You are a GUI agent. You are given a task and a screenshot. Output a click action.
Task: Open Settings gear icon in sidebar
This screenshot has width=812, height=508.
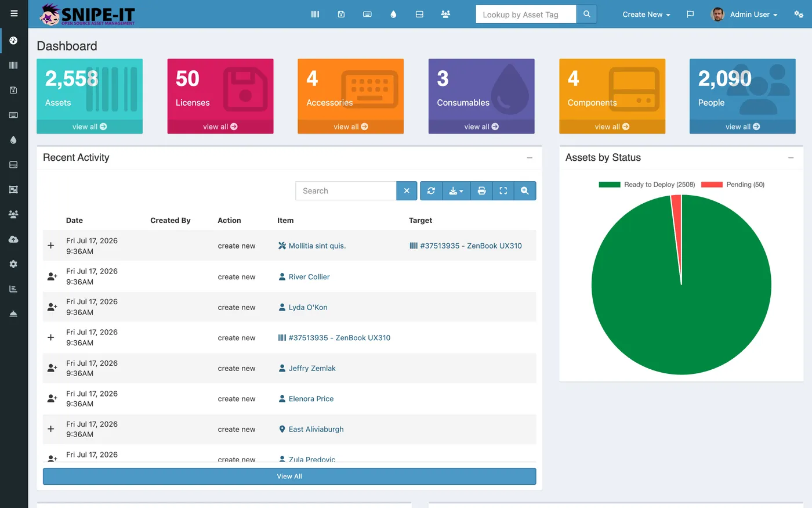pos(13,264)
